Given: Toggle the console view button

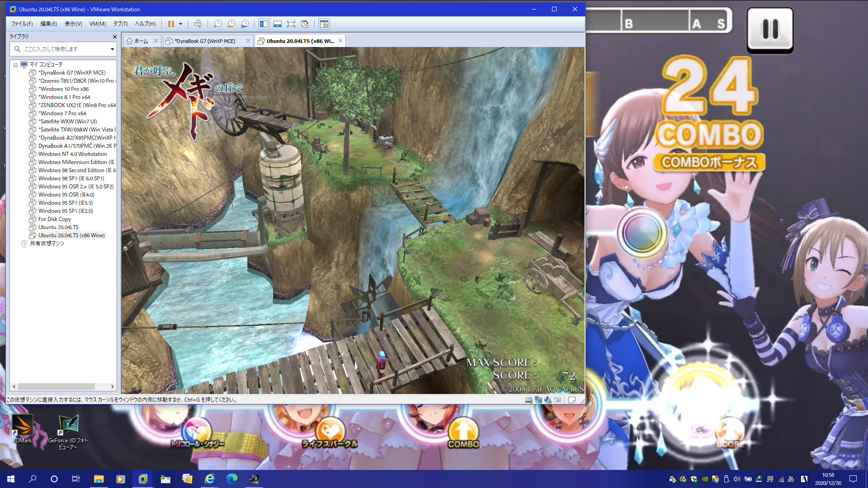Looking at the screenshot, I should coord(324,24).
